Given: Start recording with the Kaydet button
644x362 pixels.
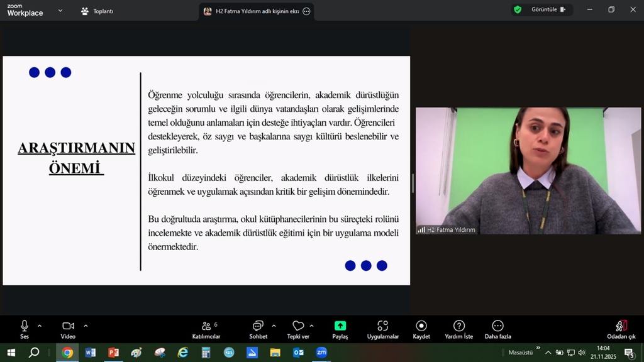Looking at the screenshot, I should point(421,326).
